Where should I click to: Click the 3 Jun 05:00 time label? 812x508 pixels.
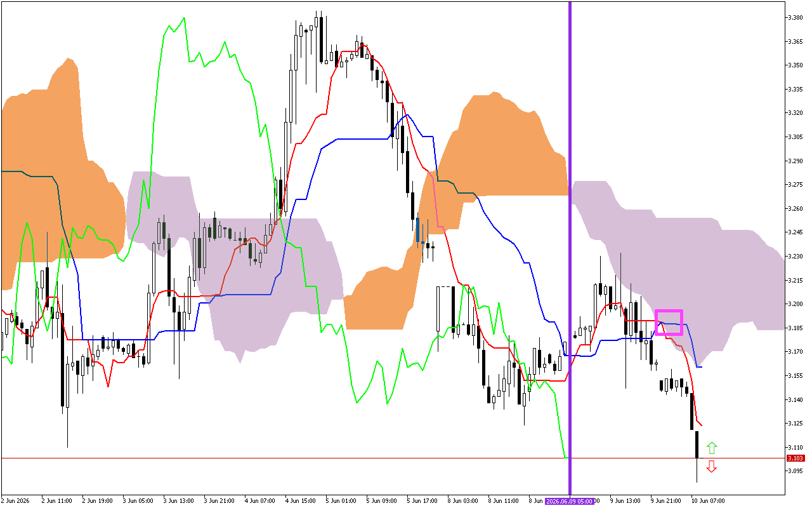(138, 501)
